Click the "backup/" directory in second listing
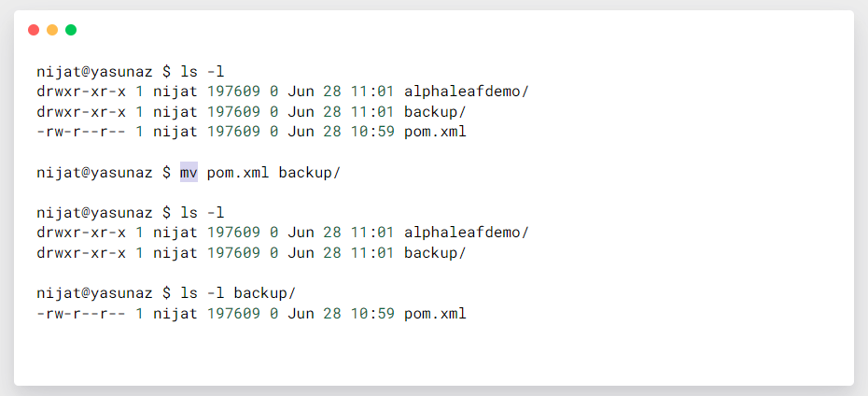Screen dimensions: 868x396 (434, 253)
